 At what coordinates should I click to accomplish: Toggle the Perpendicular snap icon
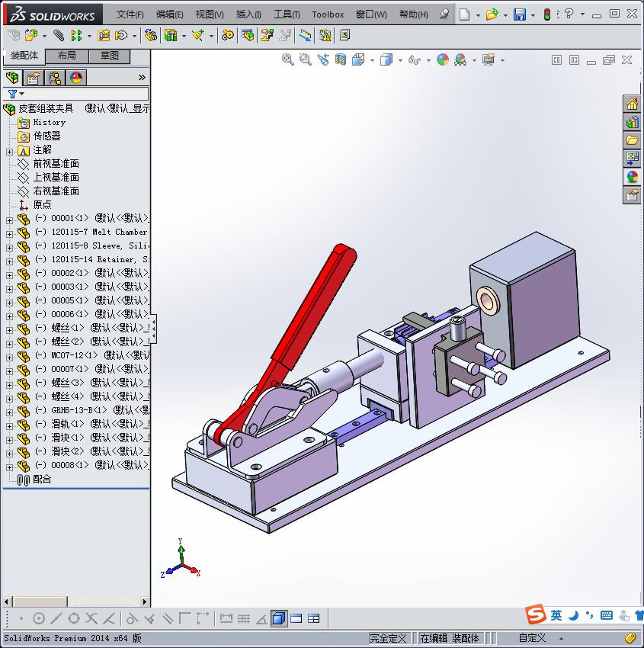pyautogui.click(x=149, y=619)
